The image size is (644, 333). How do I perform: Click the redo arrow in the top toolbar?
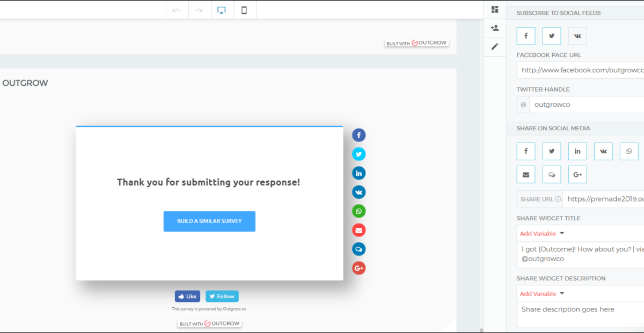click(x=199, y=10)
